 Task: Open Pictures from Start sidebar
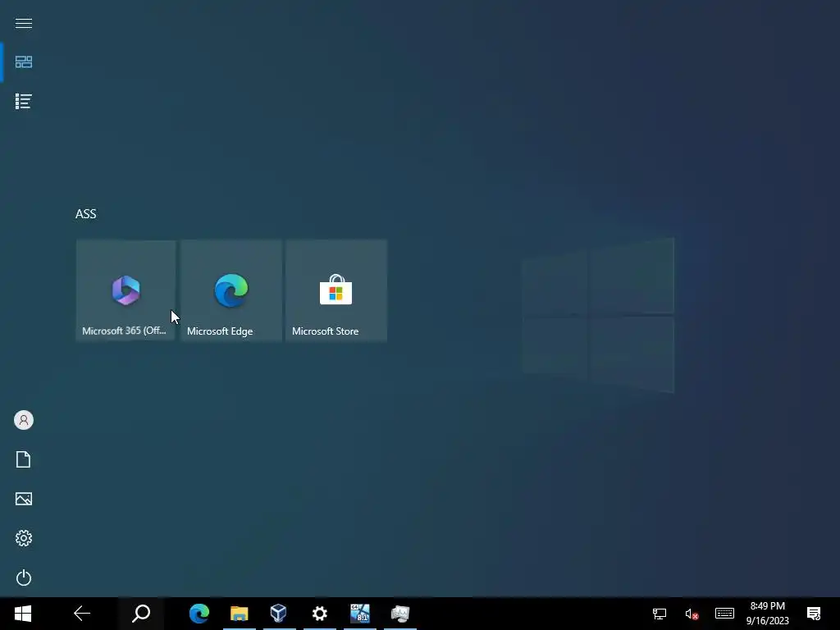[24, 499]
